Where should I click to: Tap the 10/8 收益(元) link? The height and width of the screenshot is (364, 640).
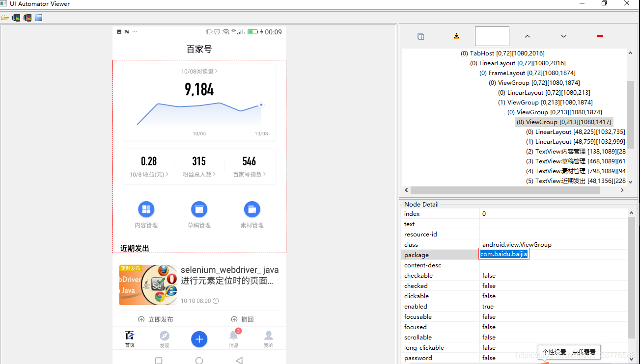(x=149, y=174)
